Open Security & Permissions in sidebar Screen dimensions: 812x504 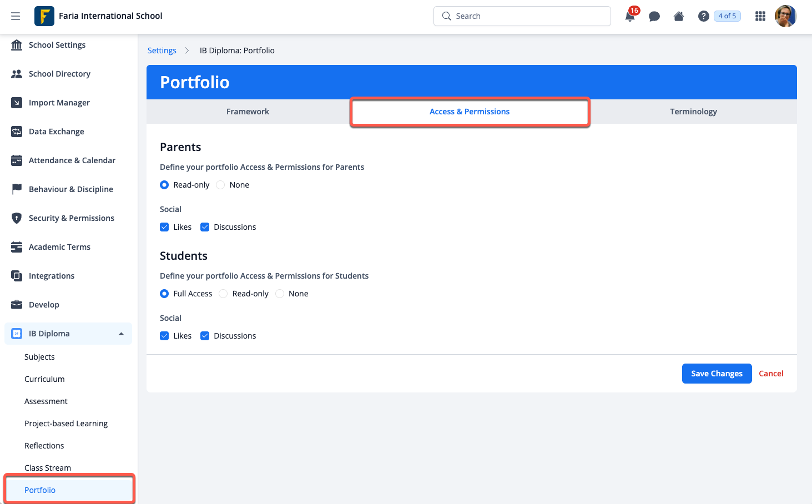pyautogui.click(x=71, y=218)
